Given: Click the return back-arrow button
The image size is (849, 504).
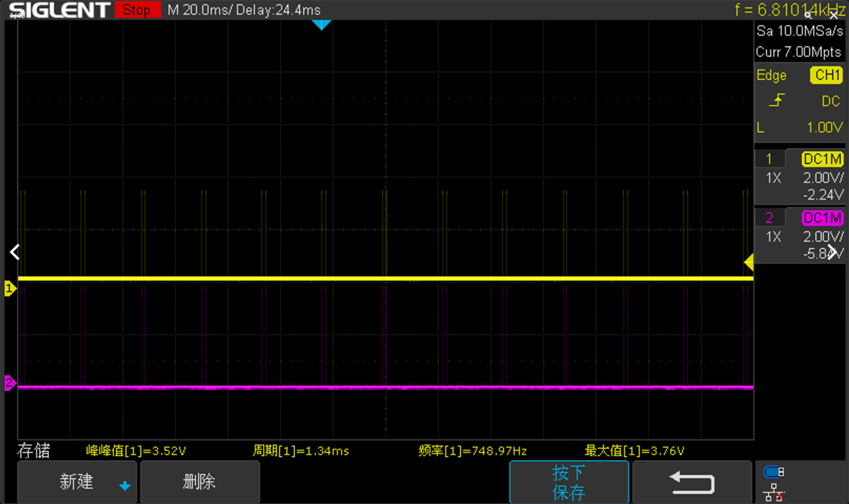Looking at the screenshot, I should (692, 482).
